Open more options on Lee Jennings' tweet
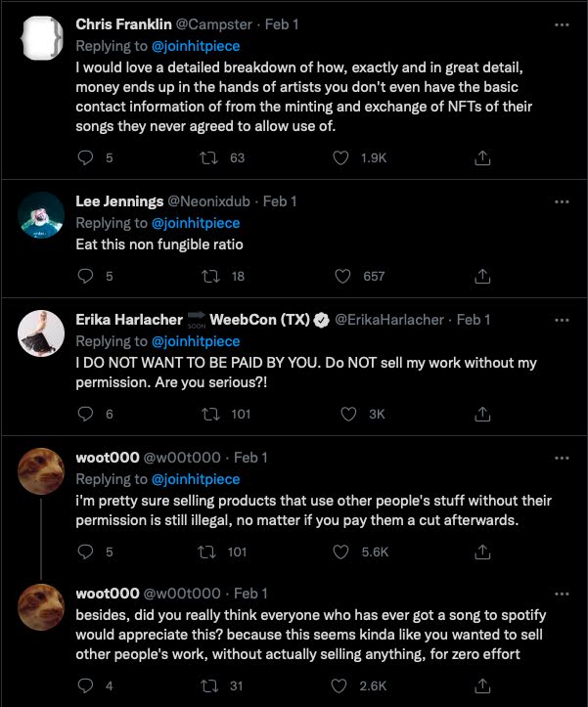This screenshot has width=588, height=707. pyautogui.click(x=562, y=201)
